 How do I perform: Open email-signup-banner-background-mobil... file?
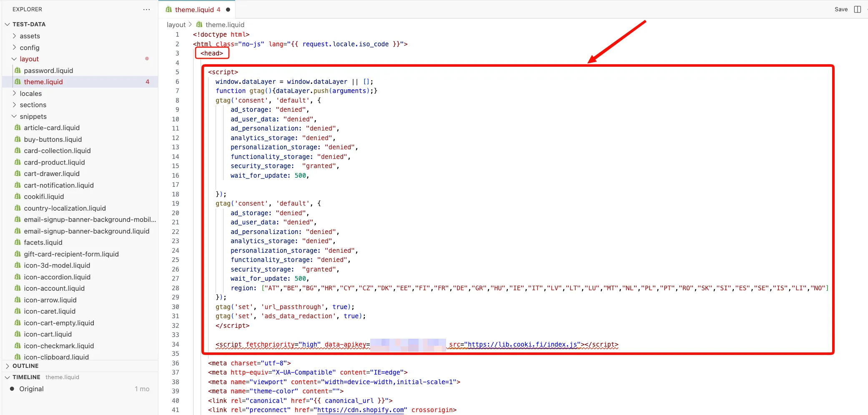(90, 219)
